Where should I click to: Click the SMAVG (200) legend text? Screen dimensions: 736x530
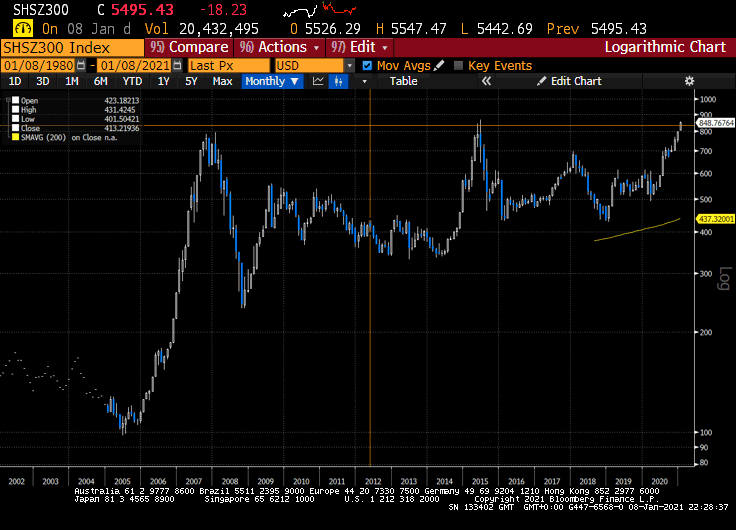coord(44,137)
